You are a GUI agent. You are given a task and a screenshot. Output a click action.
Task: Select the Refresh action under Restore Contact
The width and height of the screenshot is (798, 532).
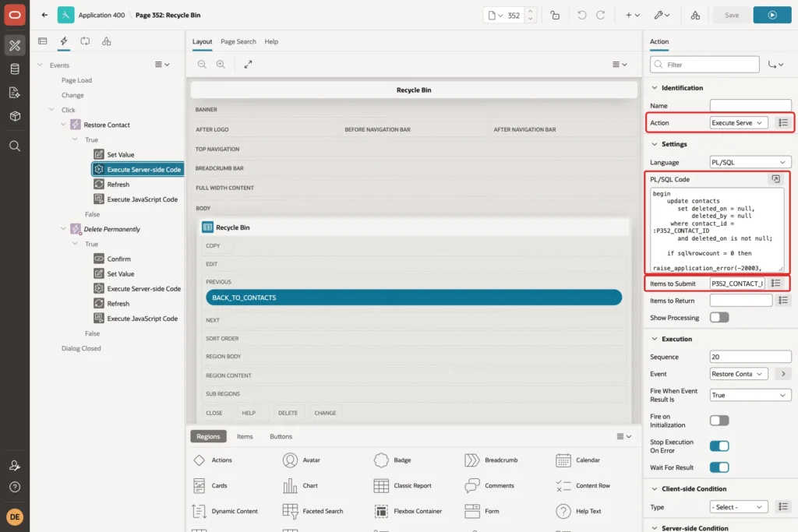point(118,184)
